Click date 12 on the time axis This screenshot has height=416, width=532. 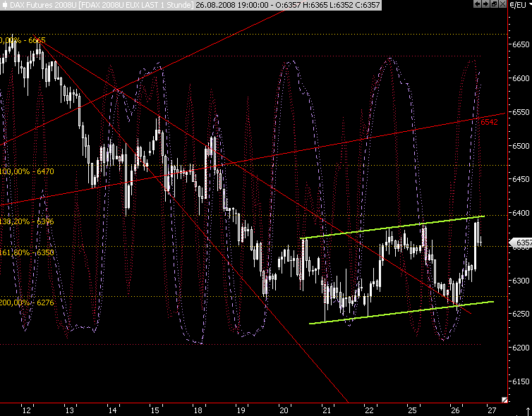click(27, 410)
